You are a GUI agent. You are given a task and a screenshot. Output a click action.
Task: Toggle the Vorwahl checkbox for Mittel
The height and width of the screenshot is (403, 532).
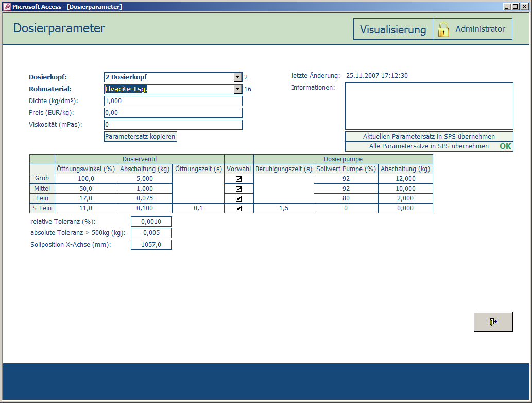[x=238, y=189]
